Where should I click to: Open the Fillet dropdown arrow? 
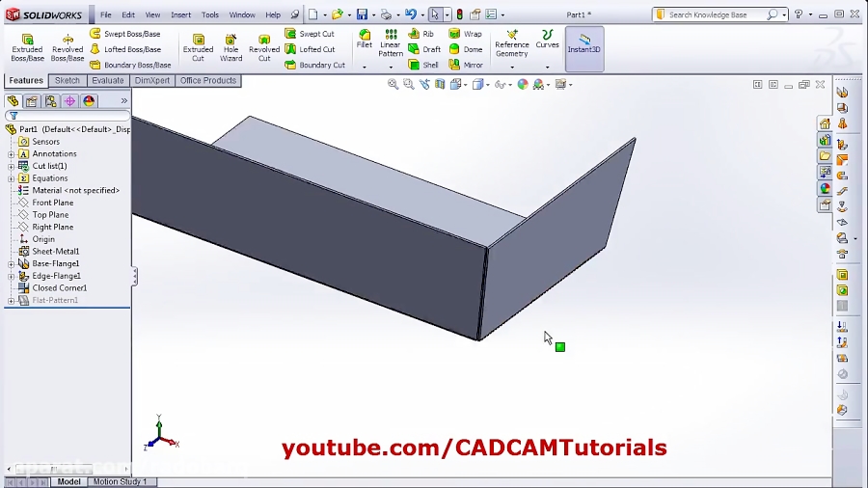coord(365,67)
